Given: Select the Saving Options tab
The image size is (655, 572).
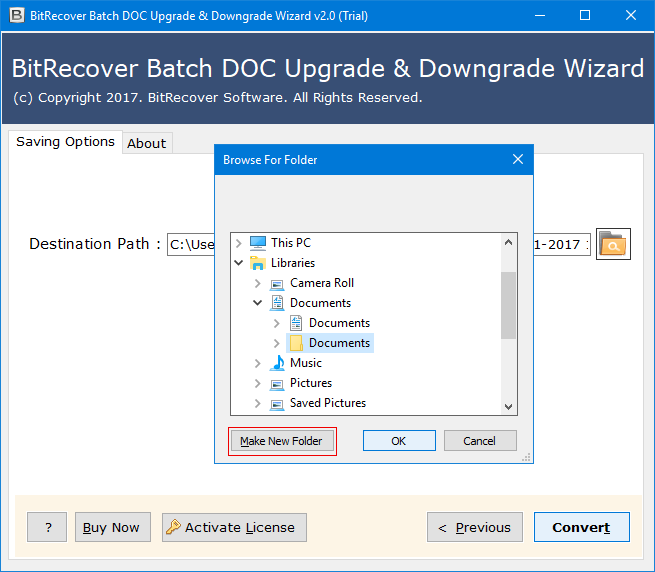Looking at the screenshot, I should pos(65,142).
